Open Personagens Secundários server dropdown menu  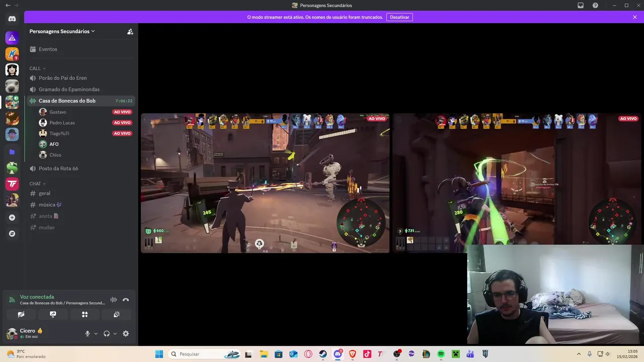click(x=62, y=31)
